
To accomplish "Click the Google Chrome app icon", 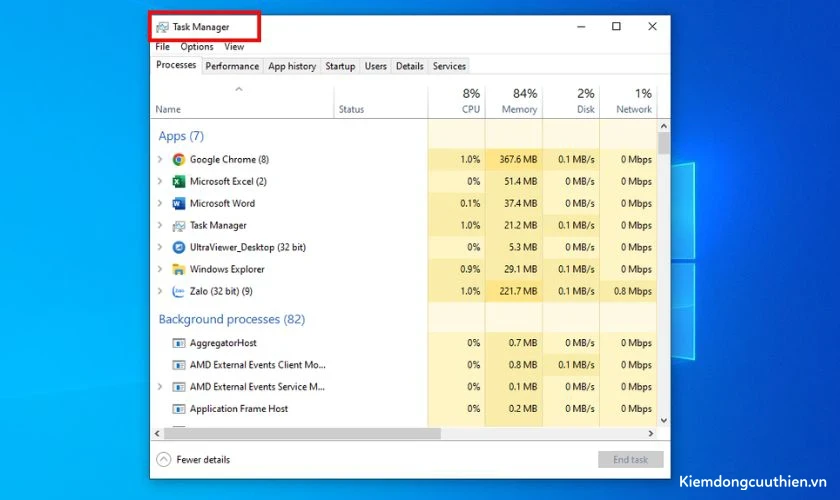I will (x=178, y=159).
